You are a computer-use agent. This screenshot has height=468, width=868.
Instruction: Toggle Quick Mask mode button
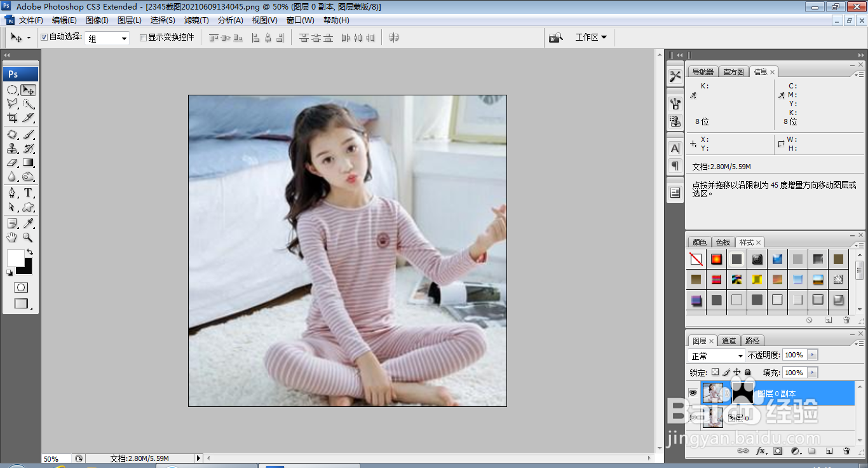click(20, 287)
